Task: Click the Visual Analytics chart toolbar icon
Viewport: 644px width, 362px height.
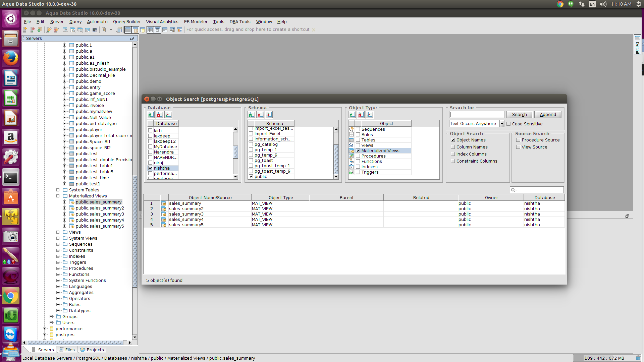Action: point(179,30)
